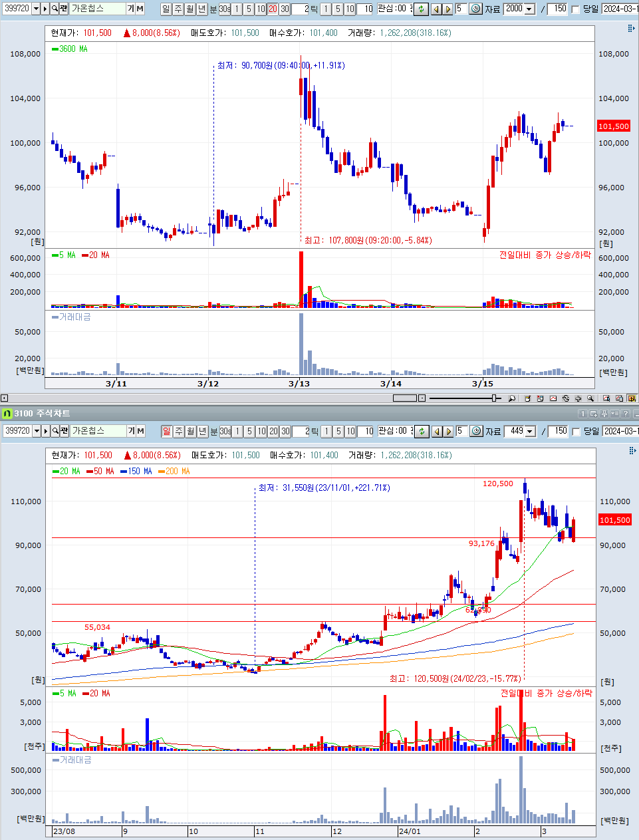The width and height of the screenshot is (639, 840).
Task: Click 10-tick button after 틱 in 3100 주식차트
Action: [x=350, y=431]
